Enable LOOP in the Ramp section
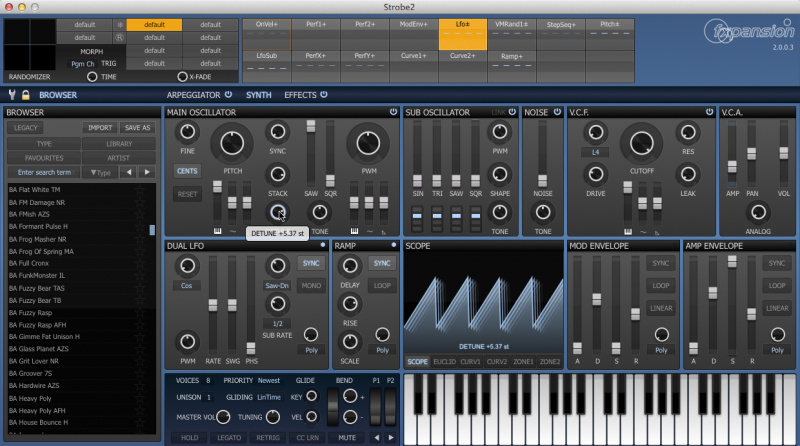This screenshot has height=446, width=800. 381,285
